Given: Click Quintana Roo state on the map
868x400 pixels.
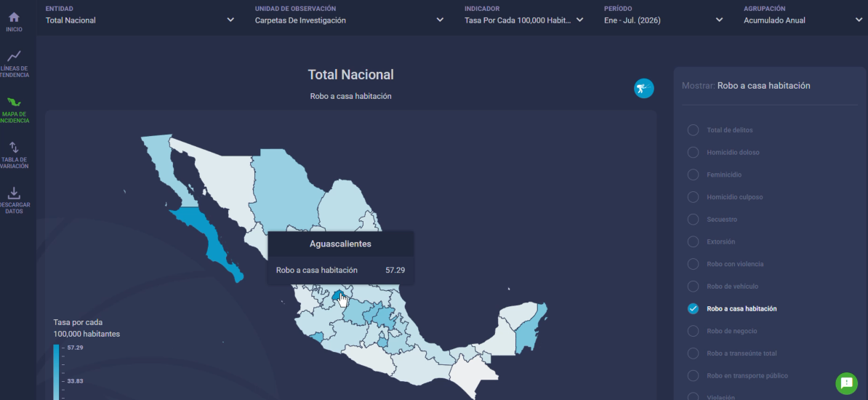Looking at the screenshot, I should click(528, 332).
